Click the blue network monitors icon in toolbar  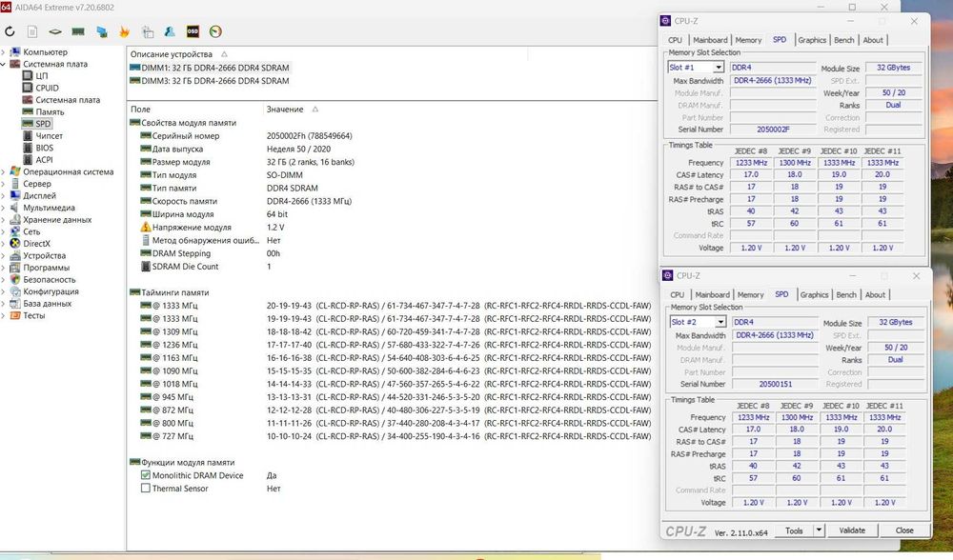point(102,31)
